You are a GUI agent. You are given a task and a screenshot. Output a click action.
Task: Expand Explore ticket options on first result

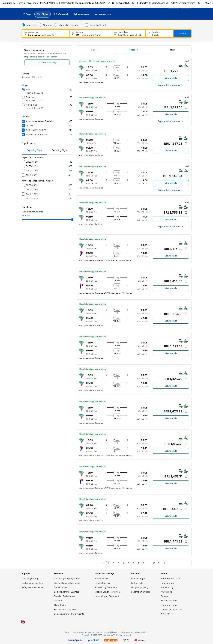(x=170, y=85)
